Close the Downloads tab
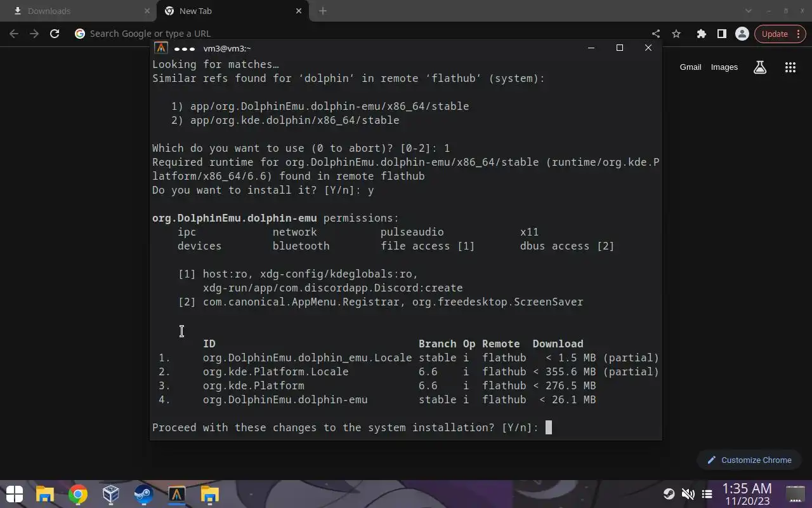The height and width of the screenshot is (508, 812). (x=147, y=11)
